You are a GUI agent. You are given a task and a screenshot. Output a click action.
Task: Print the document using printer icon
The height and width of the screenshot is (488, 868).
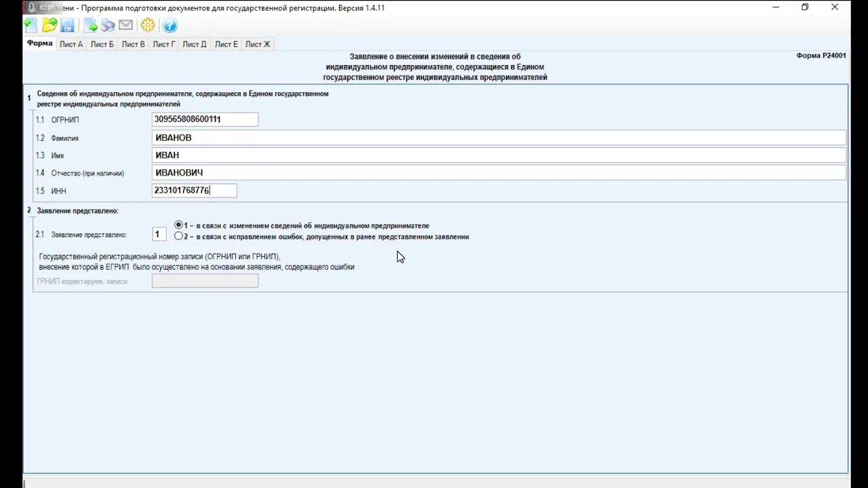coord(108,26)
